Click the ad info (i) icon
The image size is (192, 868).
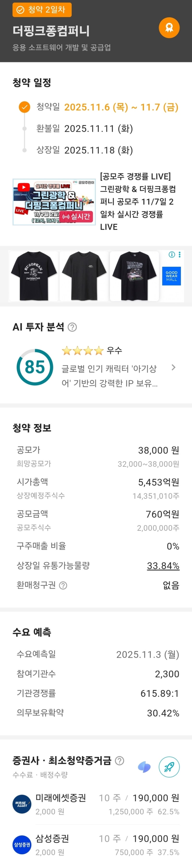coord(172,255)
